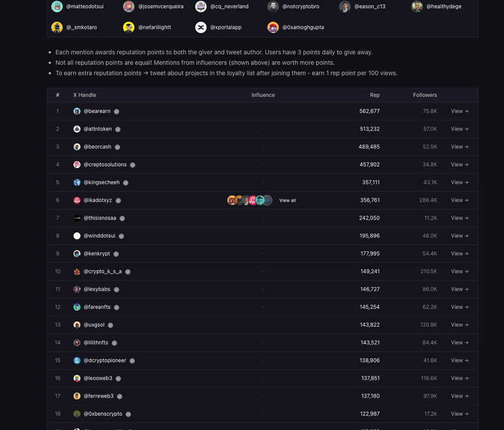Image resolution: width=504 pixels, height=430 pixels.
Task: Click the @xportalapp avatar icon
Action: (201, 27)
